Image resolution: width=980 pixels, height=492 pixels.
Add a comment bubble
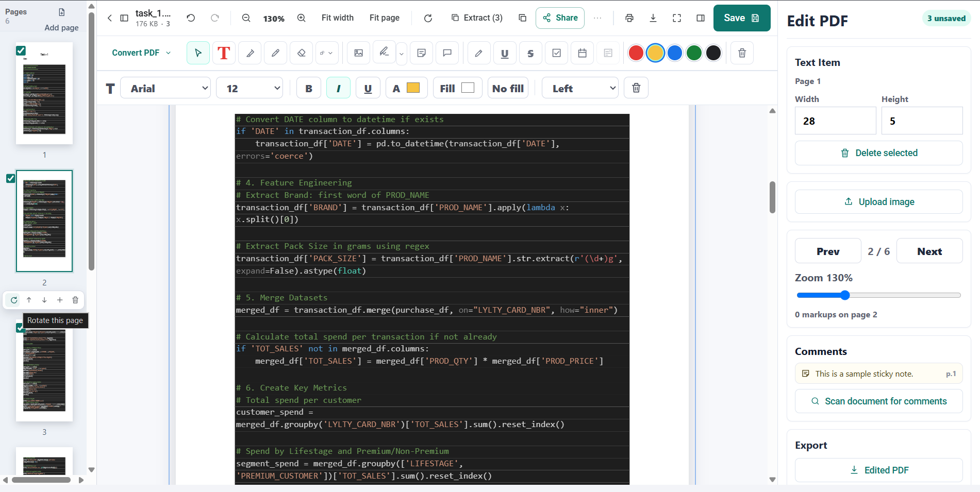447,53
